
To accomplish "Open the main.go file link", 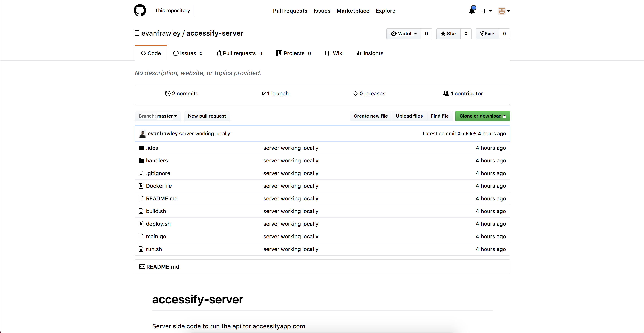I will pyautogui.click(x=156, y=236).
